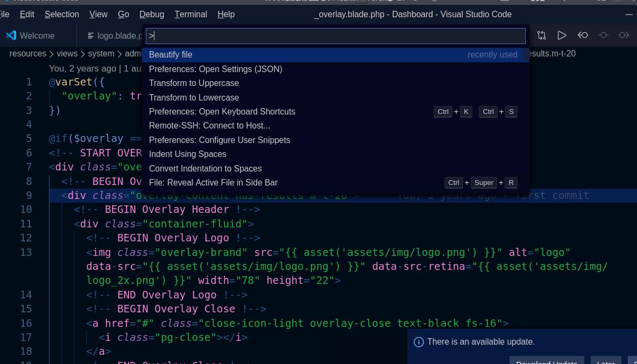Viewport: 637px width, 364px height.
Task: Expand the 'views' breadcrumb segment
Action: tap(67, 54)
